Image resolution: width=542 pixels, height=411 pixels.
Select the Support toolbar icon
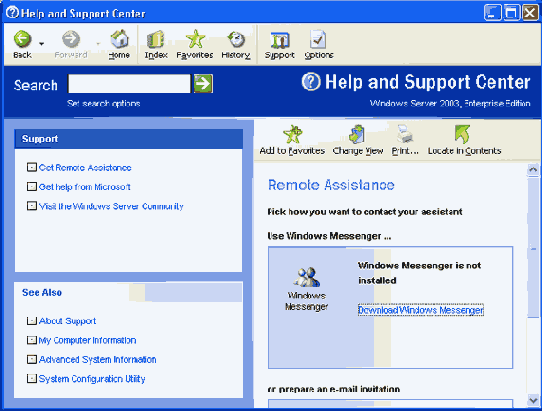pos(280,40)
